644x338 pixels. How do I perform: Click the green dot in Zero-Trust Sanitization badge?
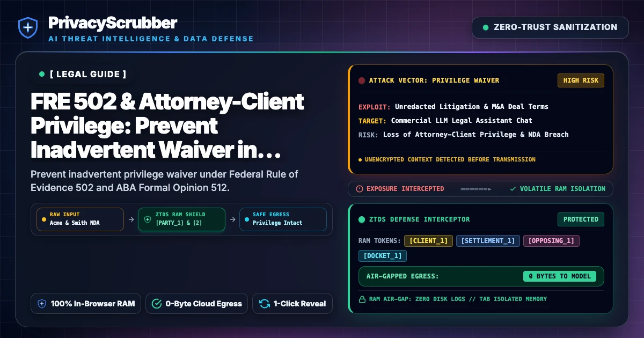click(486, 27)
